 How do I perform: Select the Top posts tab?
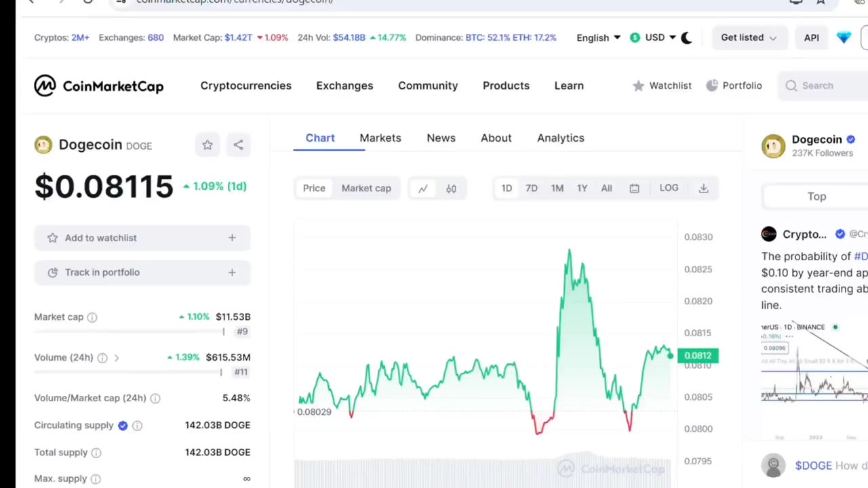tap(816, 197)
